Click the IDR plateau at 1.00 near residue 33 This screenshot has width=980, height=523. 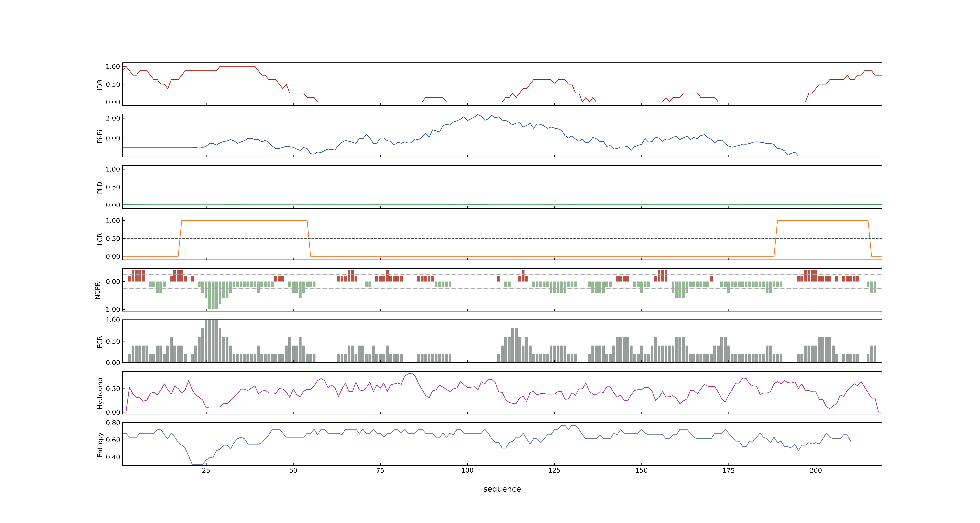coord(237,66)
